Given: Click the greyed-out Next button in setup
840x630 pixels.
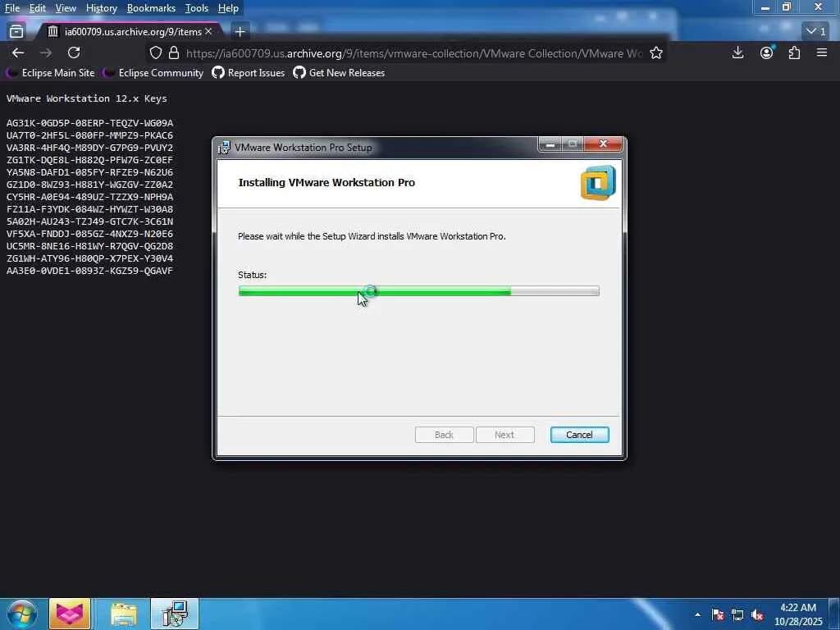Looking at the screenshot, I should (504, 435).
